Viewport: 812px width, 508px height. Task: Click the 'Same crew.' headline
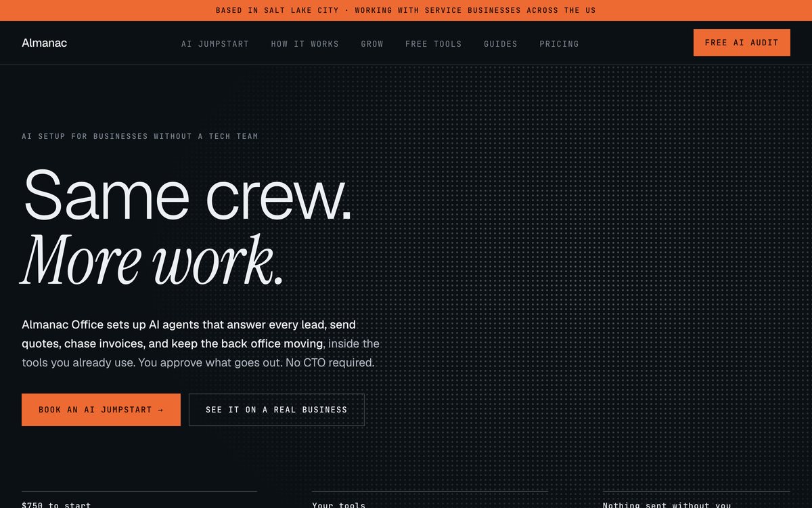pyautogui.click(x=187, y=194)
